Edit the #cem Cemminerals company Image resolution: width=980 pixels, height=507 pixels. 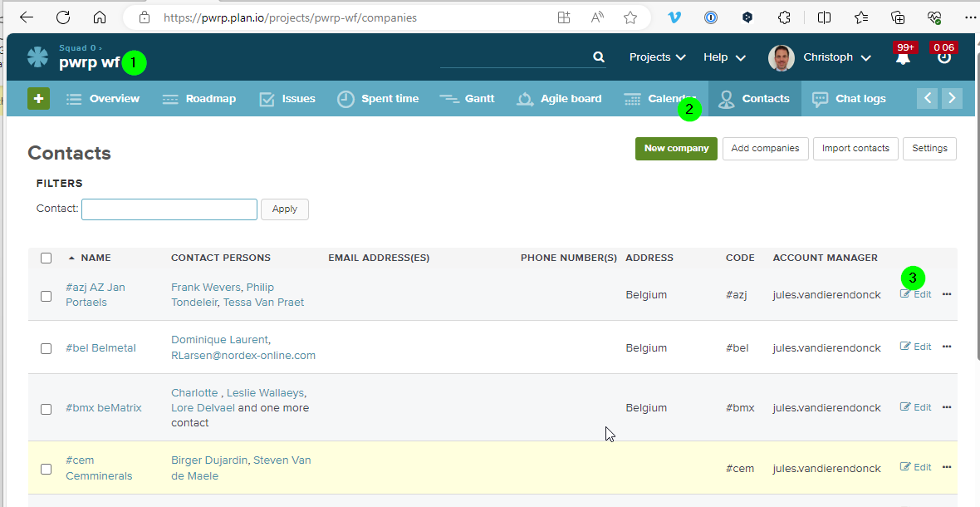[915, 467]
